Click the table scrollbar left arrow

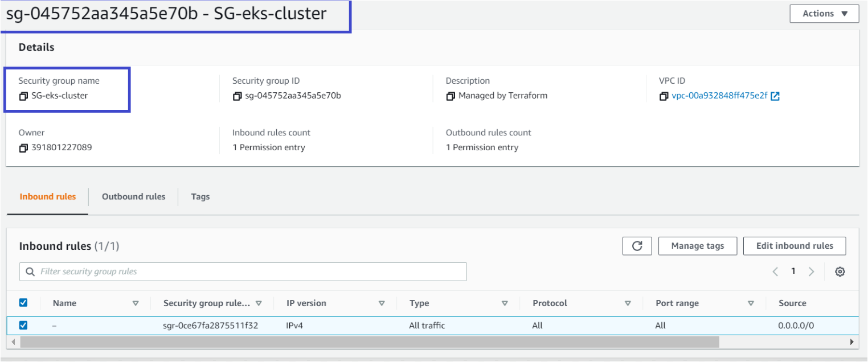[x=13, y=342]
